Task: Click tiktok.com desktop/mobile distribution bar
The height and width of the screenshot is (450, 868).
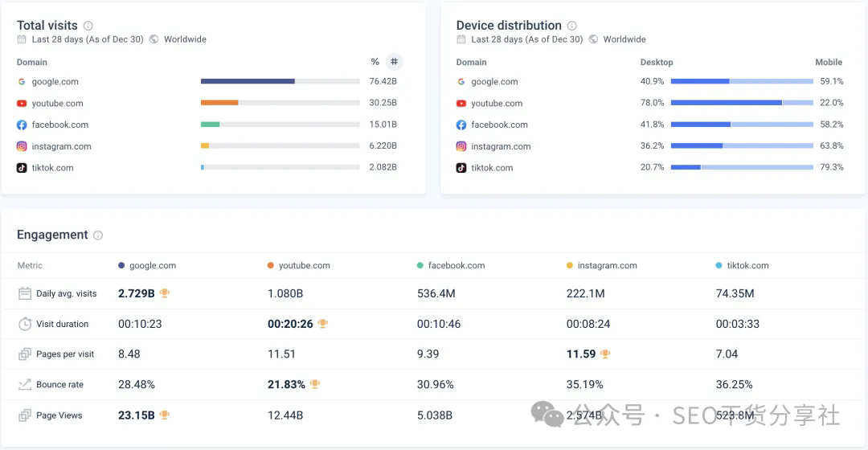Action: point(742,167)
